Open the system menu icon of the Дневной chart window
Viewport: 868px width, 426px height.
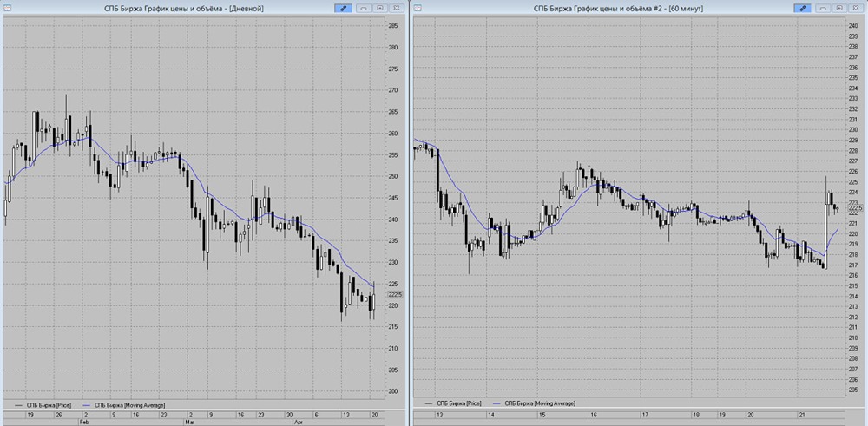pyautogui.click(x=7, y=9)
